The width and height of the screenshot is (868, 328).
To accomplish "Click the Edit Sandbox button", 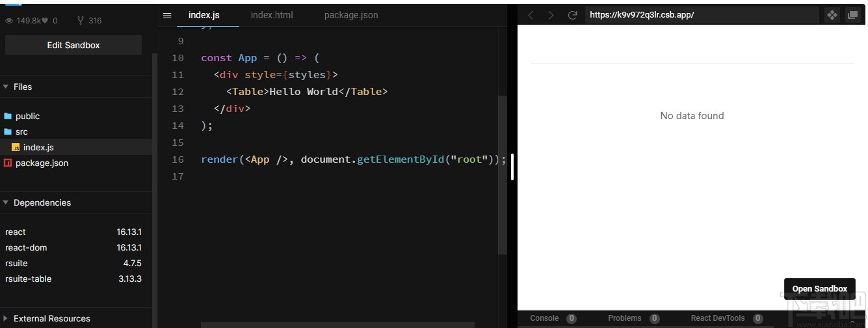I will [x=73, y=45].
